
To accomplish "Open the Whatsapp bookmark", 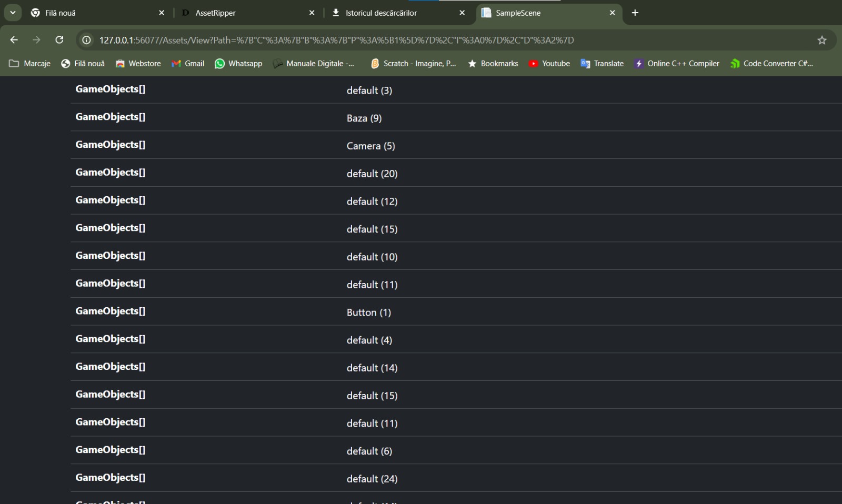I will 238,63.
